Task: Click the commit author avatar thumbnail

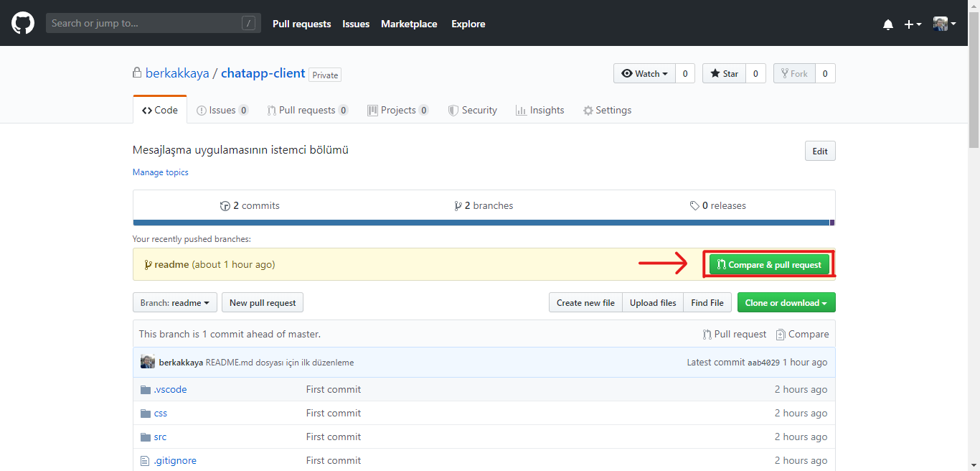Action: pos(148,362)
